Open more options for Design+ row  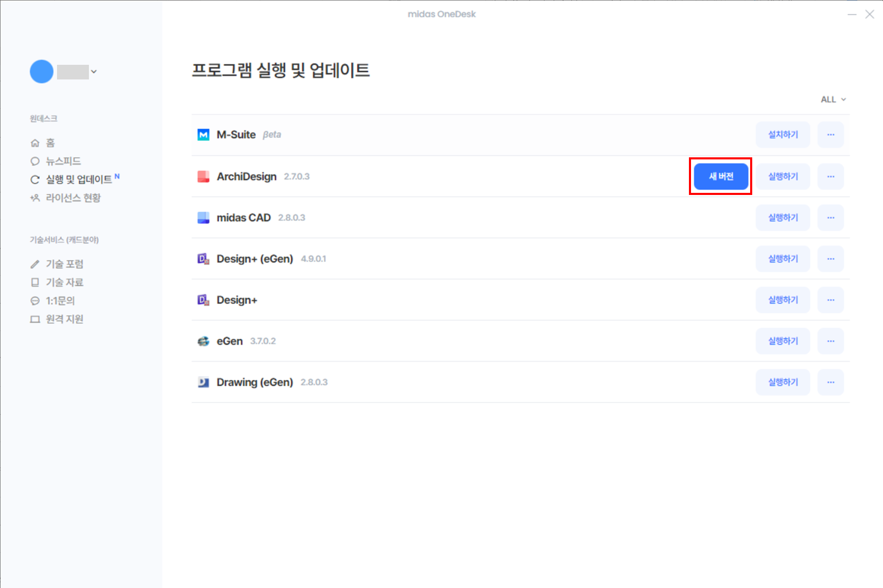pos(831,300)
